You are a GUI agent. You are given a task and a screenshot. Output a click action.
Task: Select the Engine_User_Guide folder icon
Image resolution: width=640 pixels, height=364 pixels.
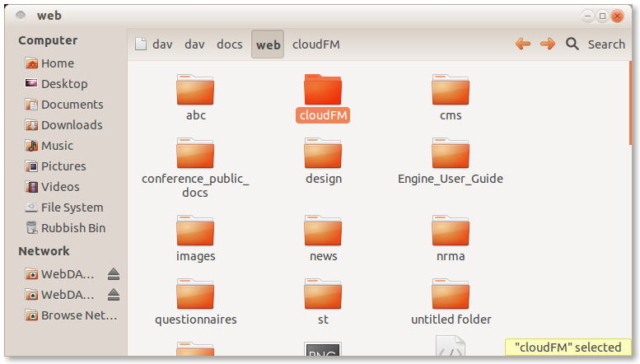tap(451, 153)
